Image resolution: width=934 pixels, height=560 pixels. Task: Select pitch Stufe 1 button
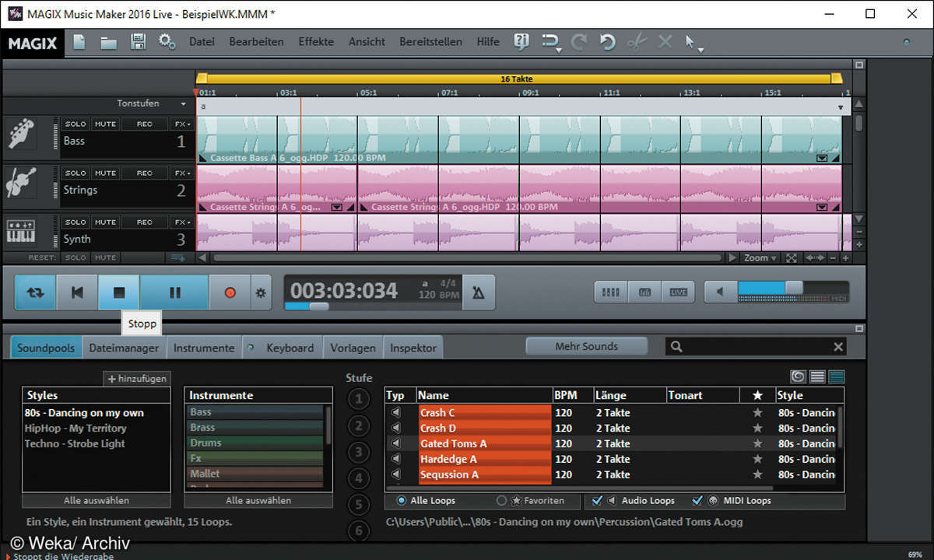[x=358, y=400]
